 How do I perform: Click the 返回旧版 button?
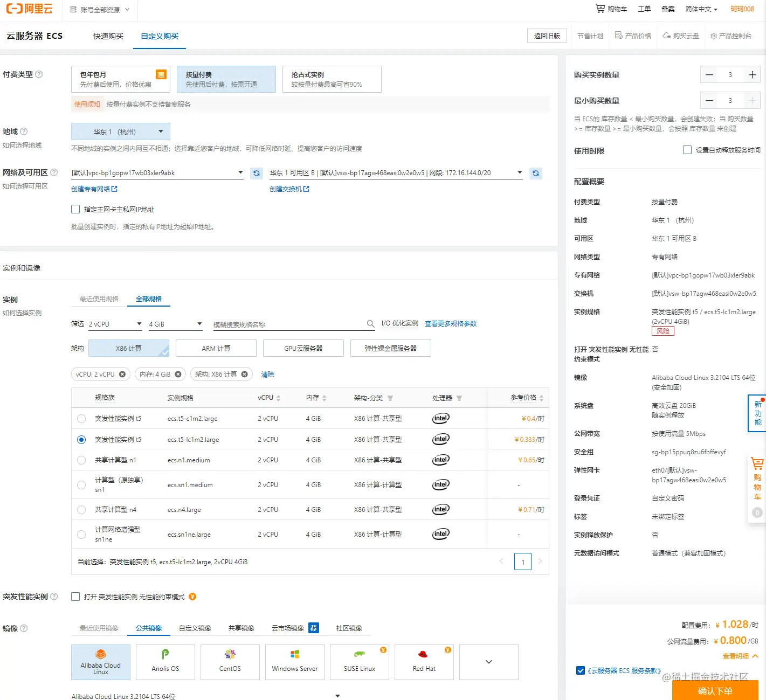(547, 36)
